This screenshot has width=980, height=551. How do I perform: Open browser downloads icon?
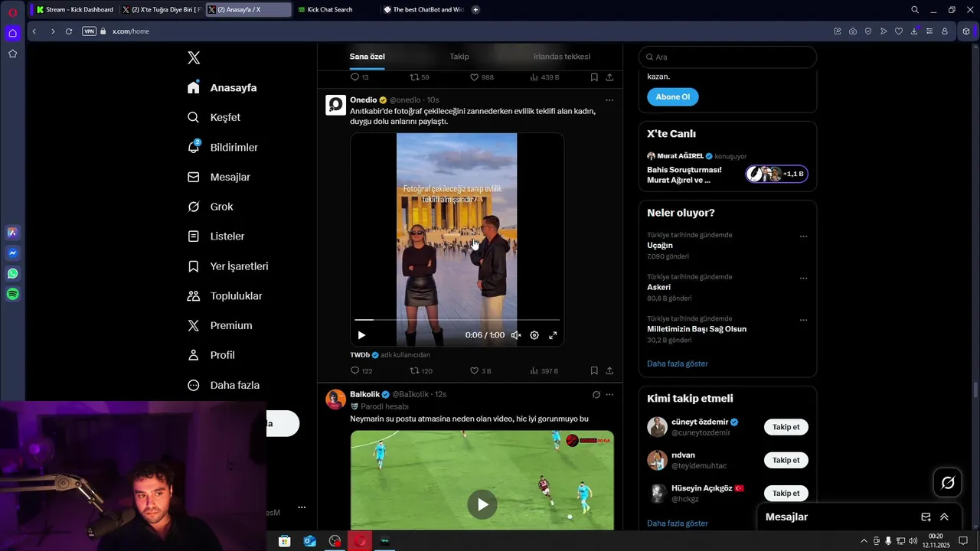pyautogui.click(x=914, y=31)
